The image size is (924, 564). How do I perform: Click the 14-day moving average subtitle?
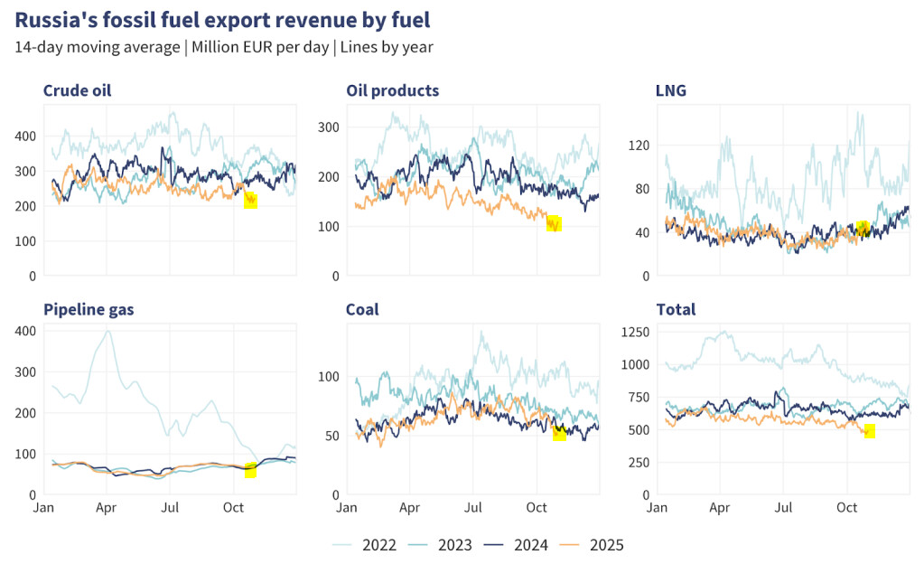pyautogui.click(x=224, y=47)
